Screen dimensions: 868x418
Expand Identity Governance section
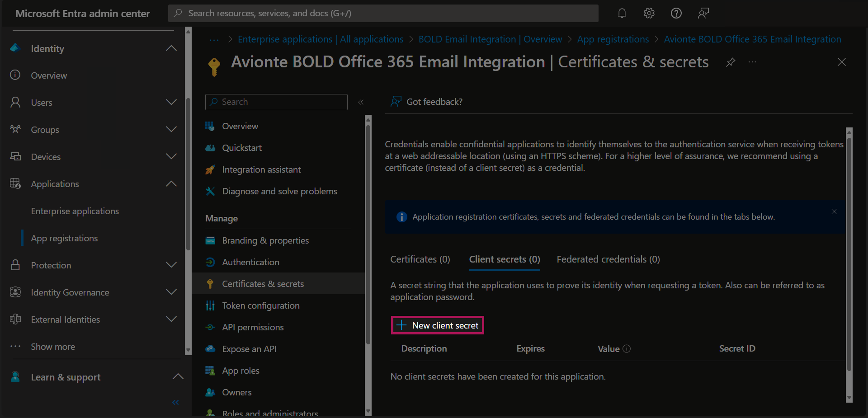(171, 292)
